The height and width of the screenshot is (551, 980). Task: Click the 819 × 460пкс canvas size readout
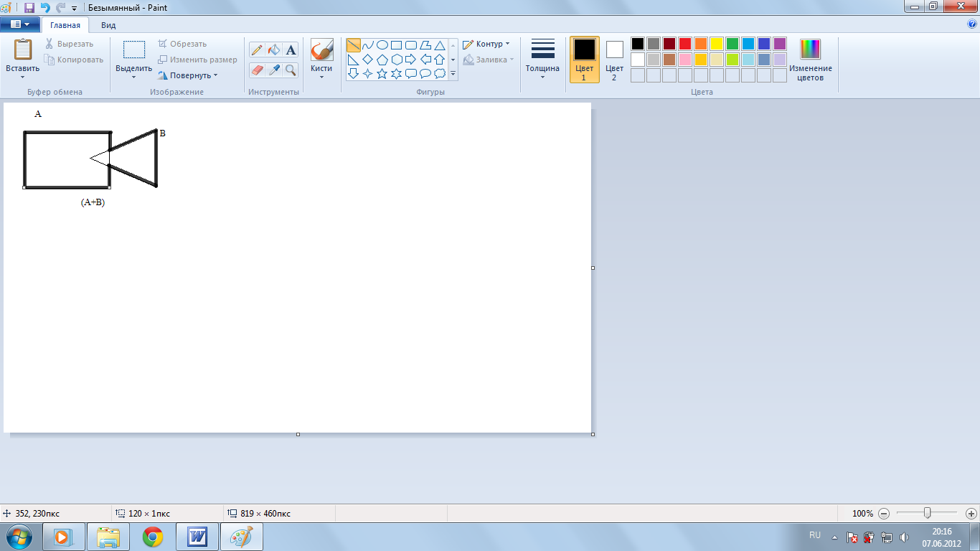(x=265, y=514)
